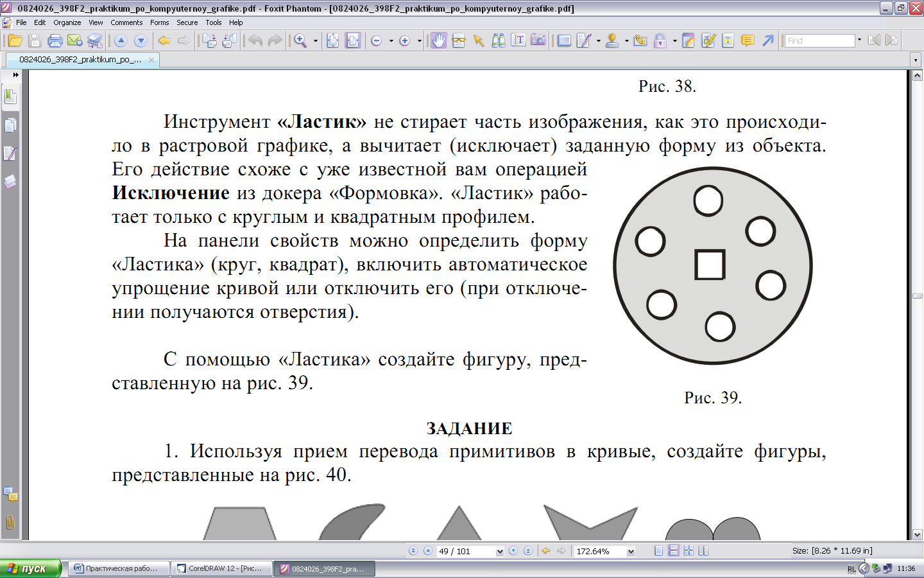Switch to Практическая рабо… Word taskbar item
The image size is (924, 578).
coord(119,568)
